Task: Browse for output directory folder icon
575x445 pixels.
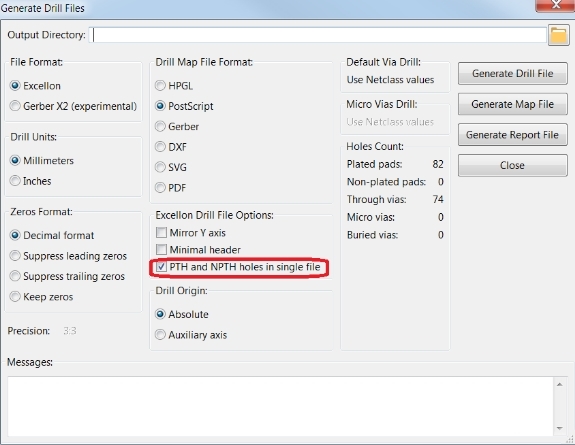Action: (558, 35)
